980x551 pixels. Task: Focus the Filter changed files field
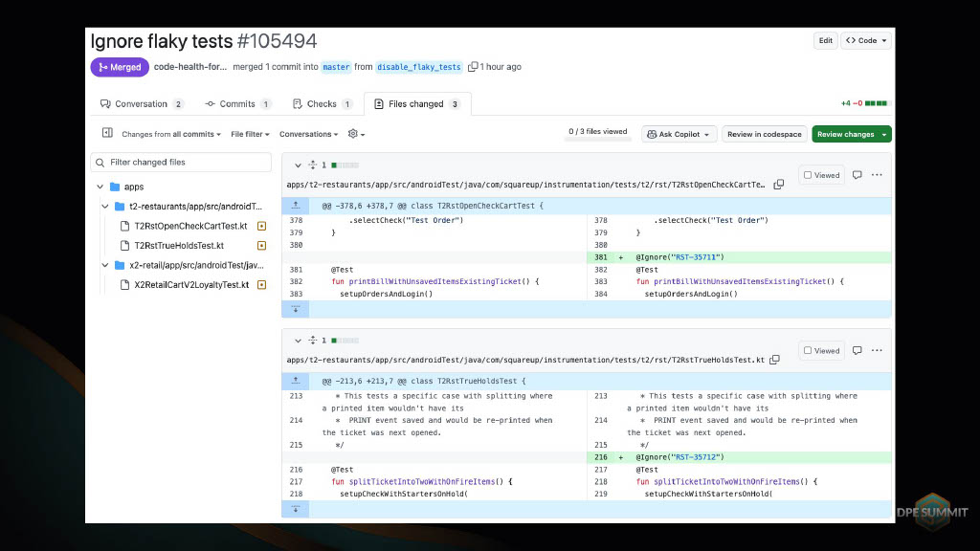(x=181, y=163)
